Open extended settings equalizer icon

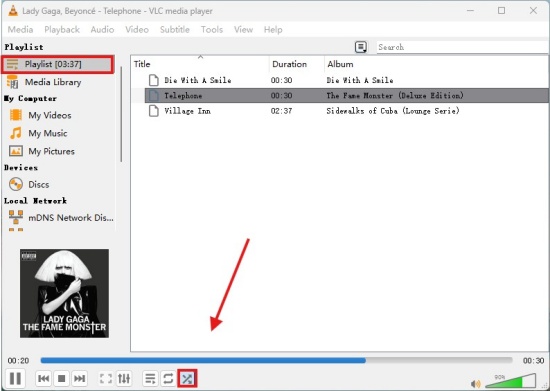pos(124,379)
